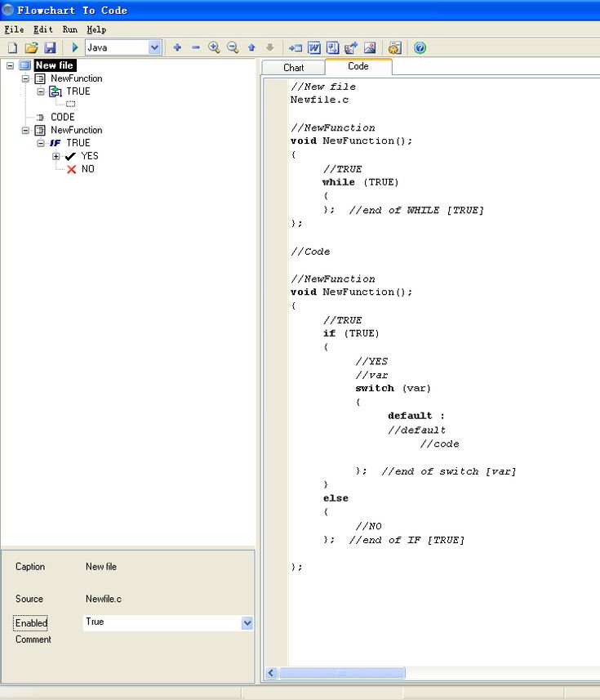
Task: Select the empty placeholder node under loop TRUE
Action: (70, 104)
